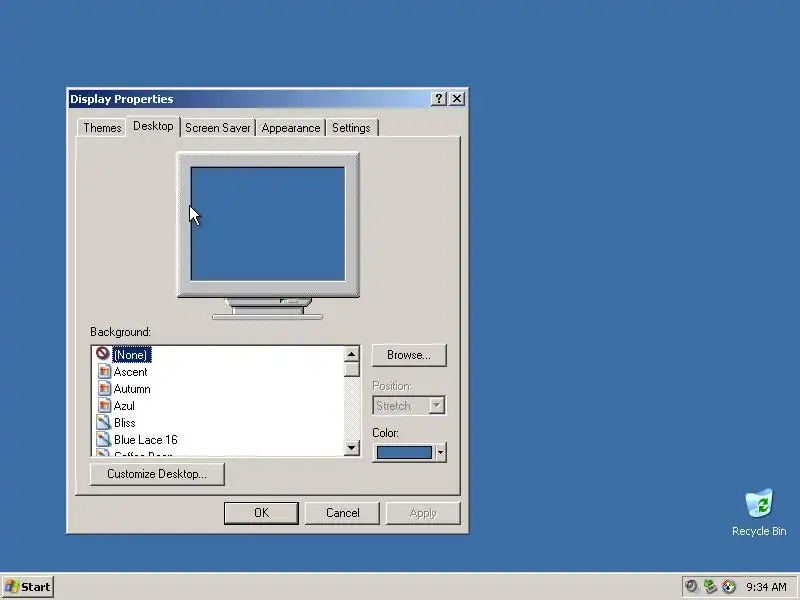This screenshot has width=800, height=600.
Task: Switch to the Screen Saver tab
Action: (218, 128)
